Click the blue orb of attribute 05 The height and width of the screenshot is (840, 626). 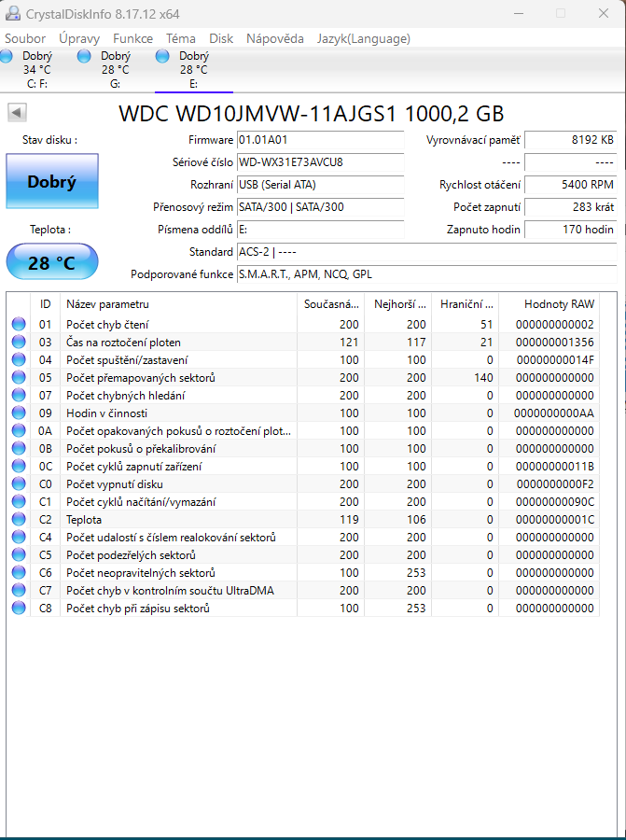point(19,377)
